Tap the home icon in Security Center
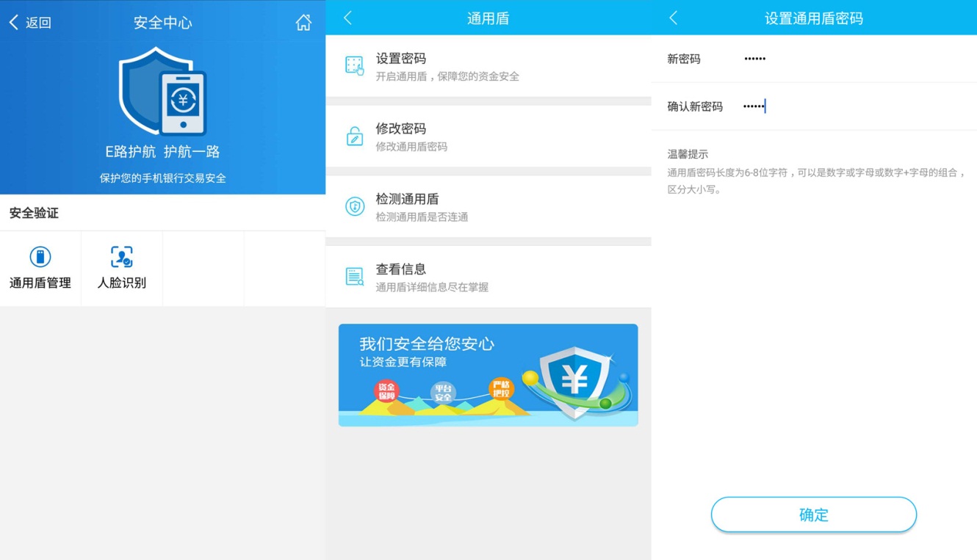This screenshot has width=977, height=560. pyautogui.click(x=303, y=23)
